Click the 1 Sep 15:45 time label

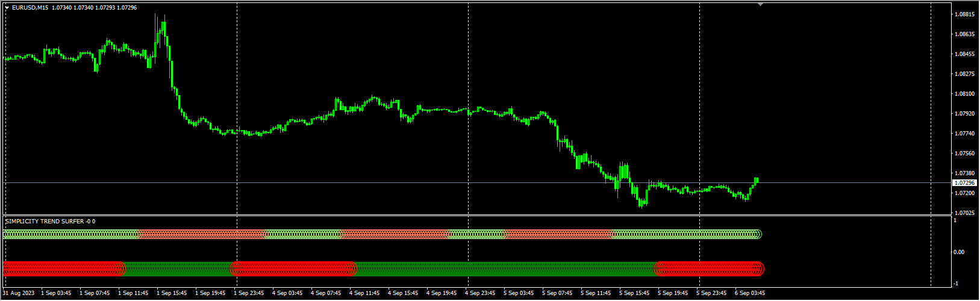[x=172, y=293]
